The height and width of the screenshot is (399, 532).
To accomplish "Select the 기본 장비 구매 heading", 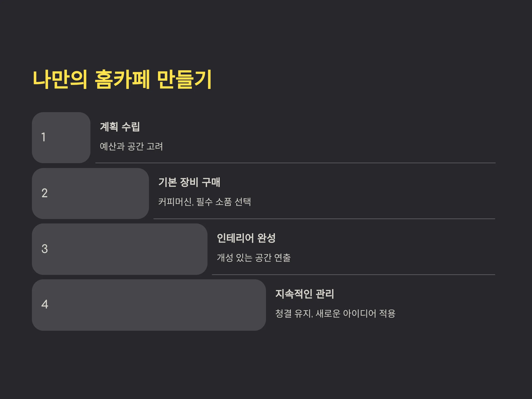I will (189, 182).
